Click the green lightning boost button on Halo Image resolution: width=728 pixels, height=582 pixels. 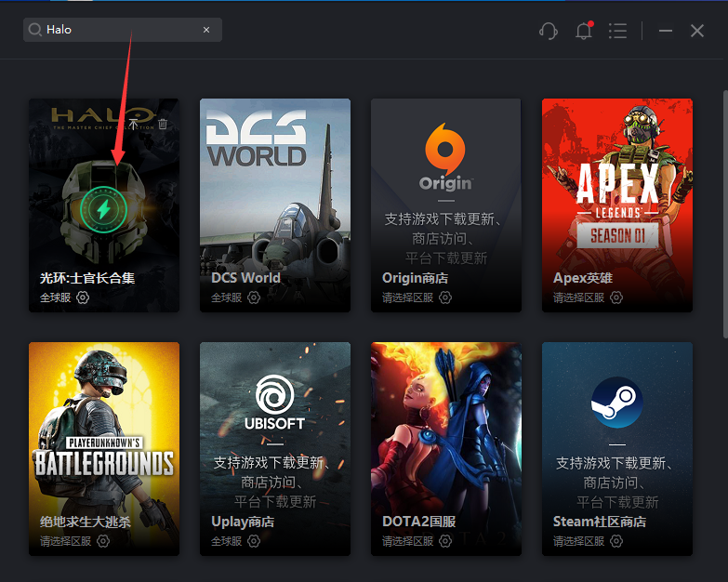point(104,205)
